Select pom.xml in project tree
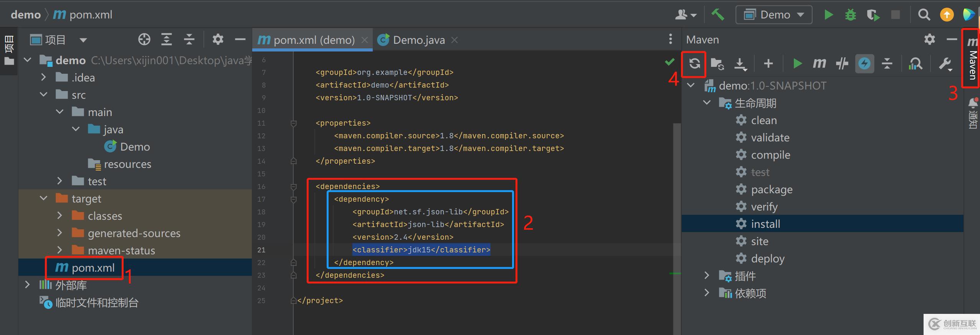The height and width of the screenshot is (335, 980). [84, 267]
